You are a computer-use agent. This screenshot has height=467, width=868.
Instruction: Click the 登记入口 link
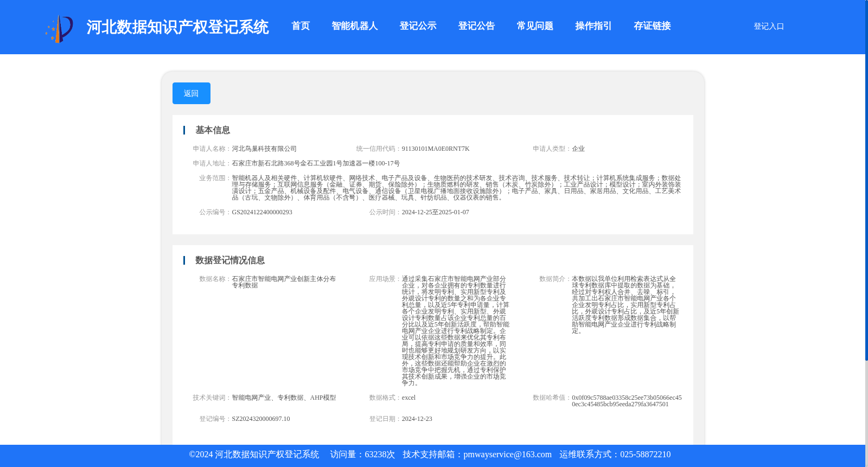769,26
